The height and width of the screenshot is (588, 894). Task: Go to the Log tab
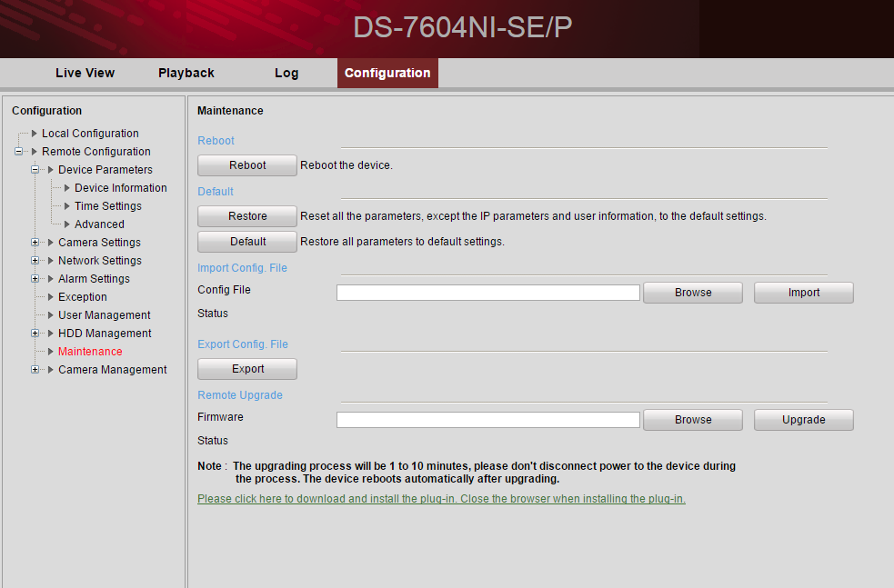pos(286,73)
